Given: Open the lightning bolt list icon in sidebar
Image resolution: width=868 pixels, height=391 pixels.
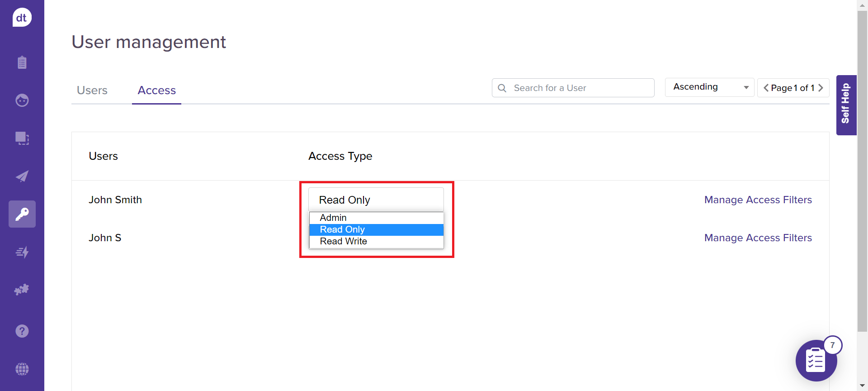Looking at the screenshot, I should [22, 252].
